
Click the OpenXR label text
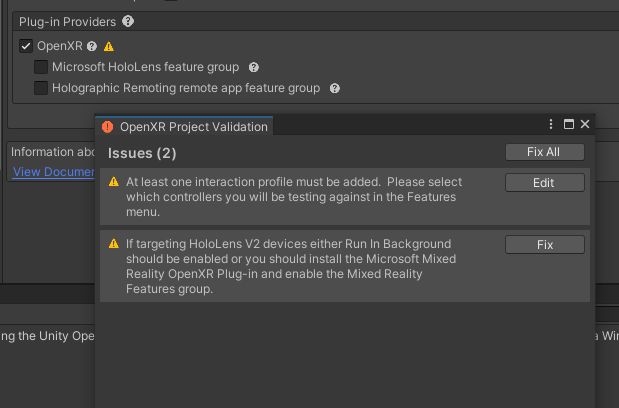(60, 46)
